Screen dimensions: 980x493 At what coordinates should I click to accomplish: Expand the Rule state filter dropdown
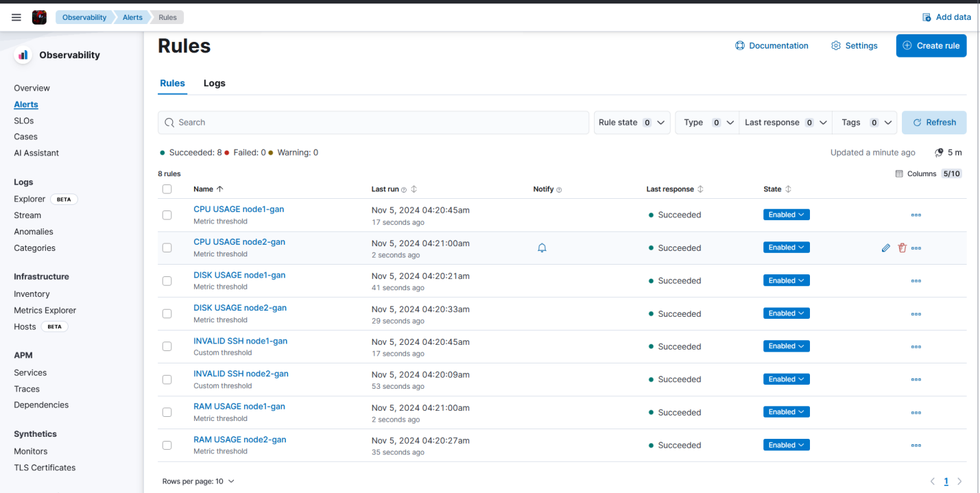point(632,123)
